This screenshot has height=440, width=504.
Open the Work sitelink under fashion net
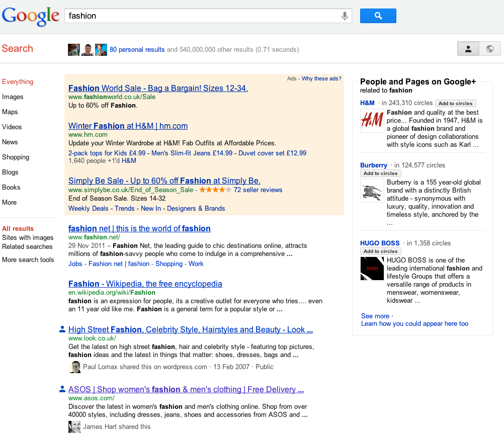coord(196,263)
